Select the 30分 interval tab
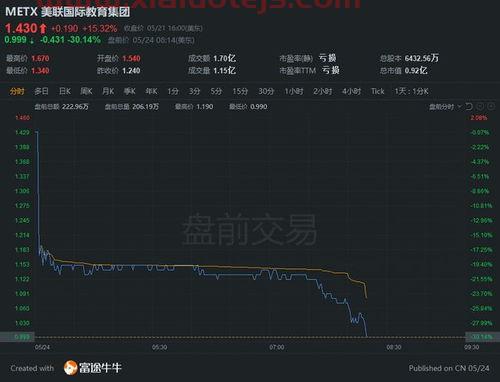 [x=266, y=91]
